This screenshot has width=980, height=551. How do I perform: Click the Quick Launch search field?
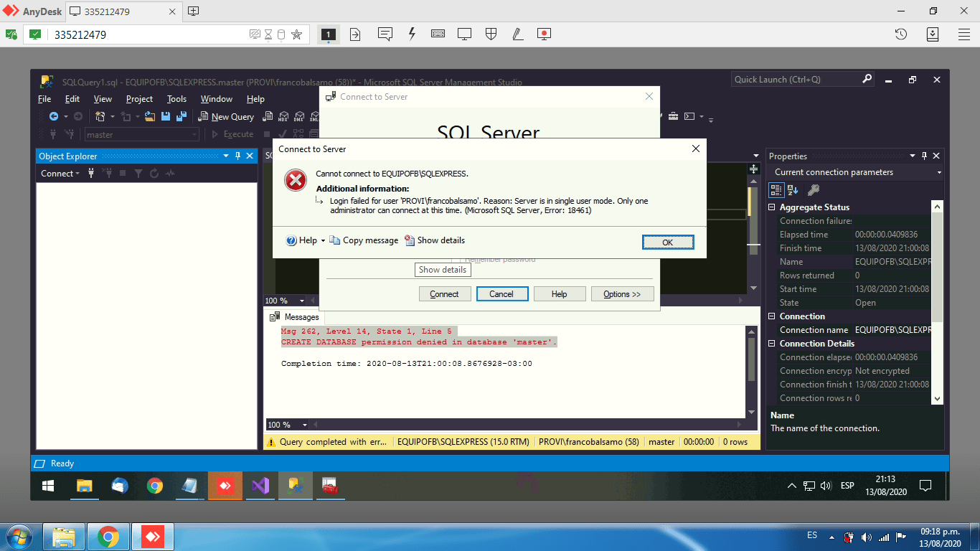796,80
